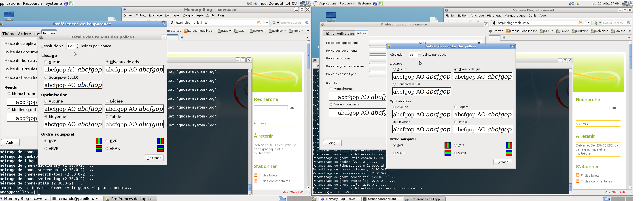This screenshot has height=201, width=644.
Task: Select BVR subpixel order in the 122 dpi dialog
Action: coord(107,141)
